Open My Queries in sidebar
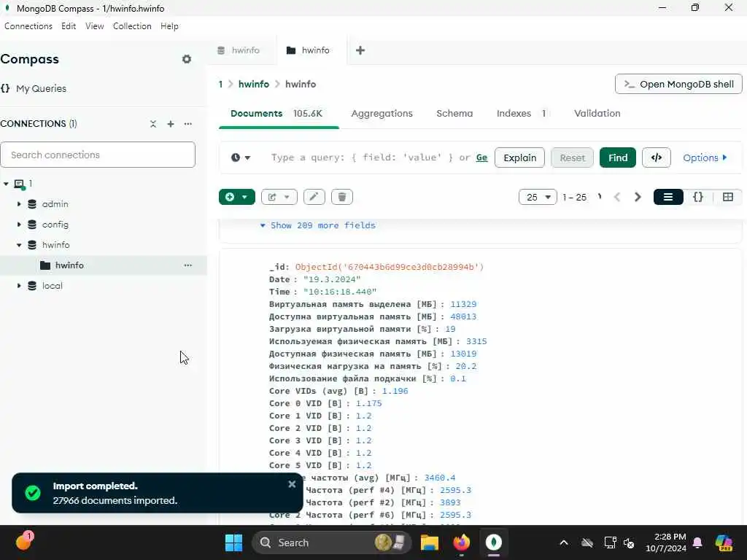Screen dimensions: 747x560 tap(34, 88)
